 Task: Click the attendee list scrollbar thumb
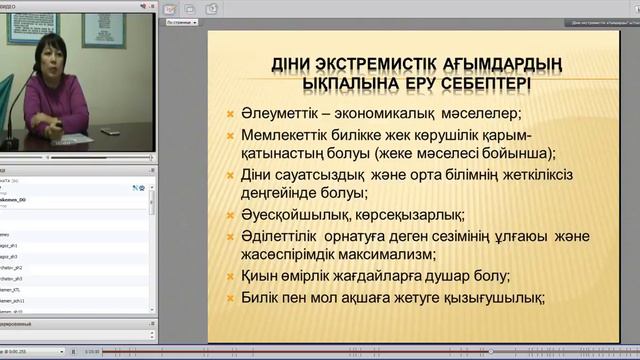(x=152, y=203)
